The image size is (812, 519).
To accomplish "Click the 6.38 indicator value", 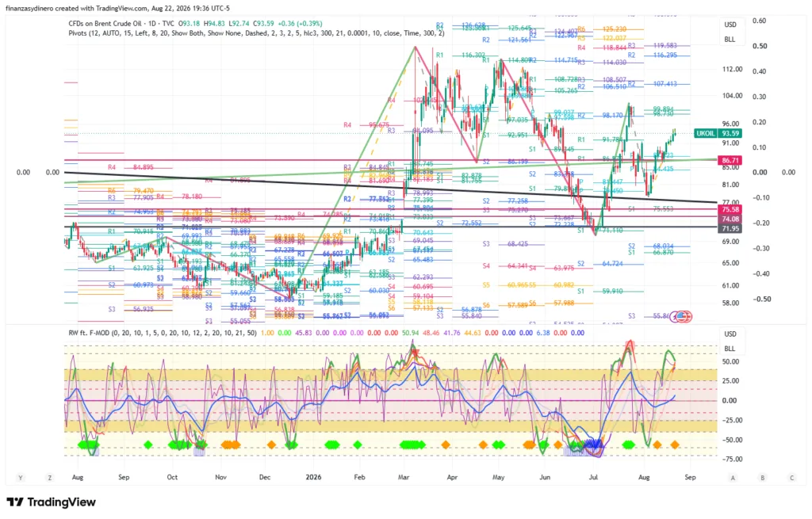I will point(543,333).
